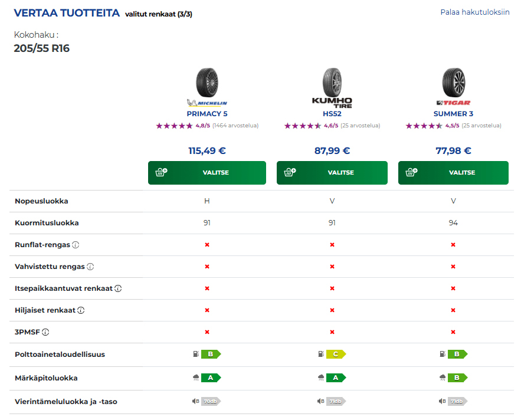This screenshot has width=521, height=420.
Task: Click VERTAA TUOTTEITA heading
Action: point(67,13)
